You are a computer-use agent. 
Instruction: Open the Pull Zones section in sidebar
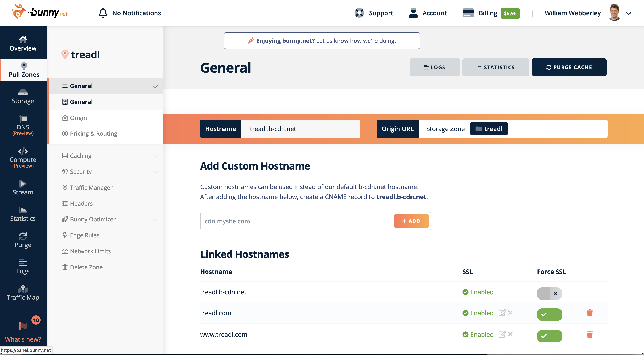click(23, 70)
